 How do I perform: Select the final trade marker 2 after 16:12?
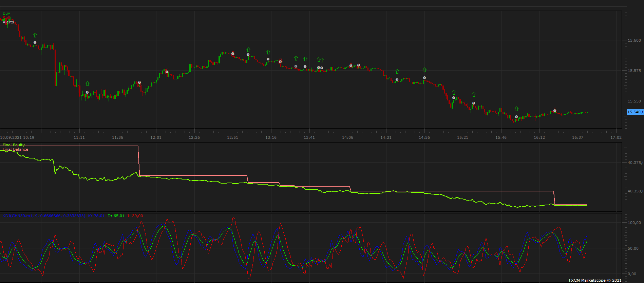point(555,111)
